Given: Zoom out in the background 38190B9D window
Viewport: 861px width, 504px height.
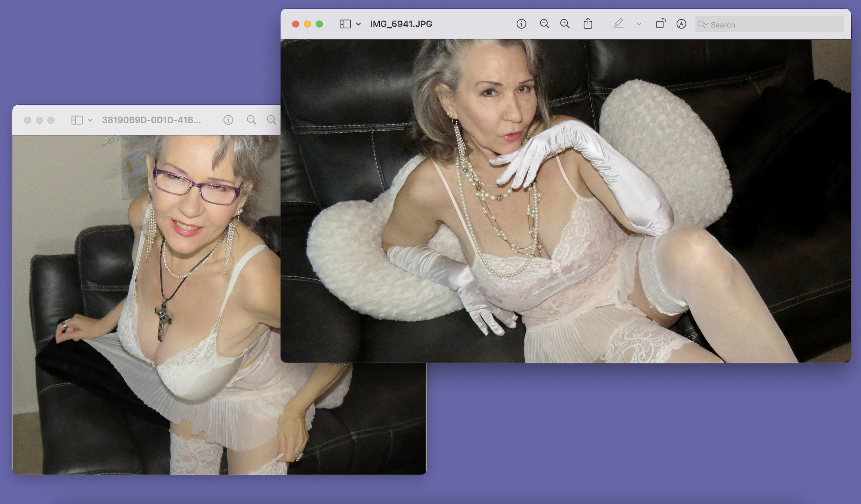Looking at the screenshot, I should [251, 120].
